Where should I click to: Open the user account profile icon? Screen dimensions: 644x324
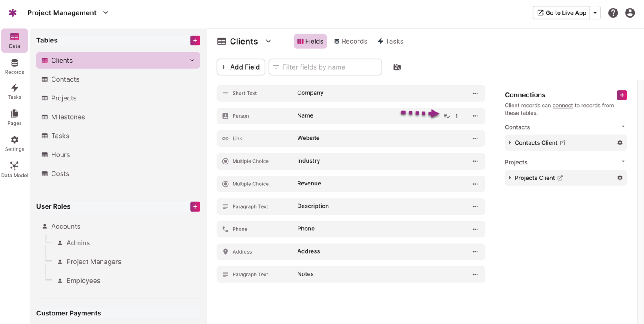pos(630,13)
